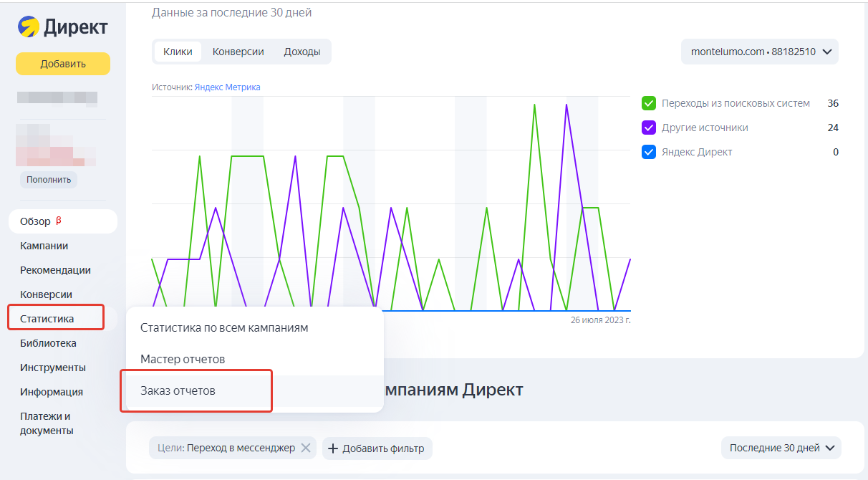Click the yellow Добавить button

[63, 64]
